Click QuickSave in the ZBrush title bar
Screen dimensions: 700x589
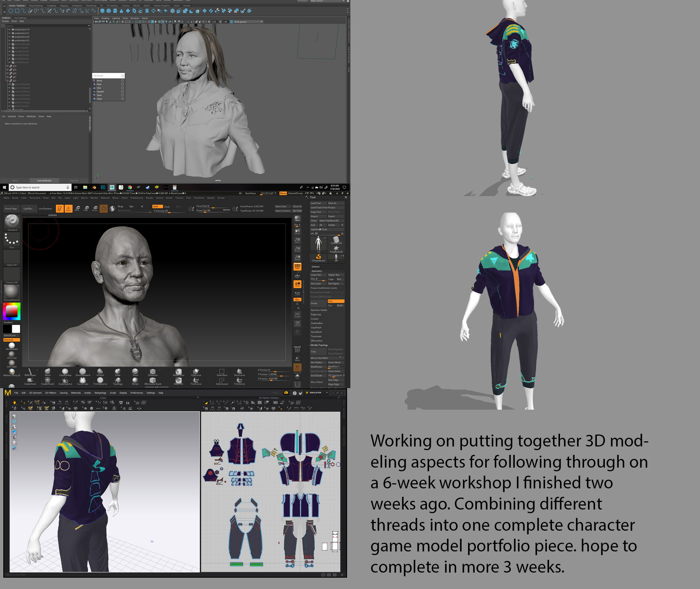pyautogui.click(x=251, y=193)
